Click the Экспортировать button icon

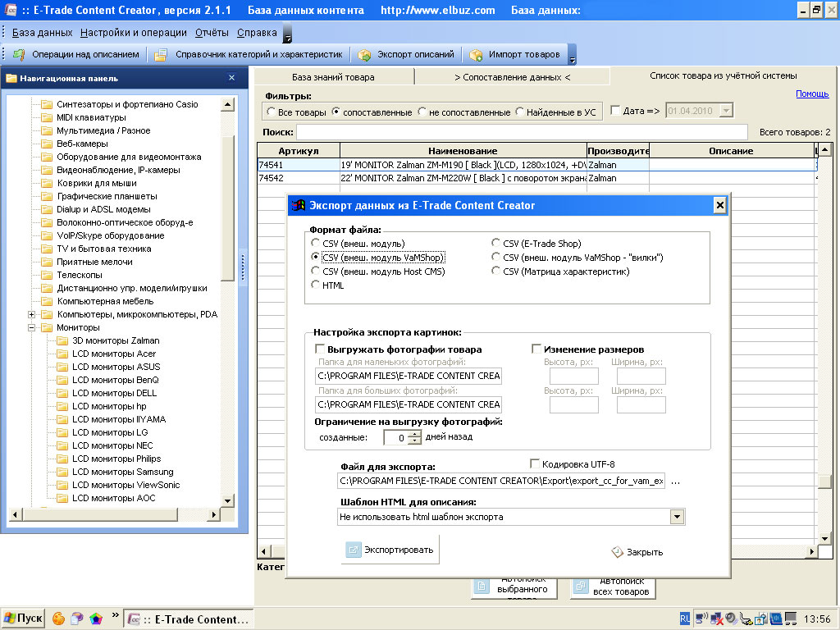pyautogui.click(x=354, y=550)
